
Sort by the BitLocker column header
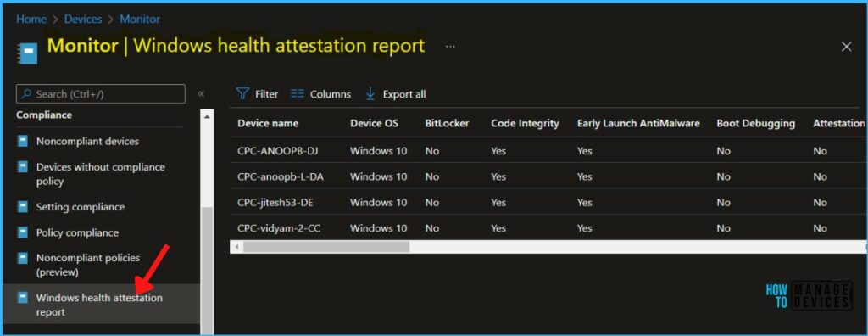pos(448,123)
